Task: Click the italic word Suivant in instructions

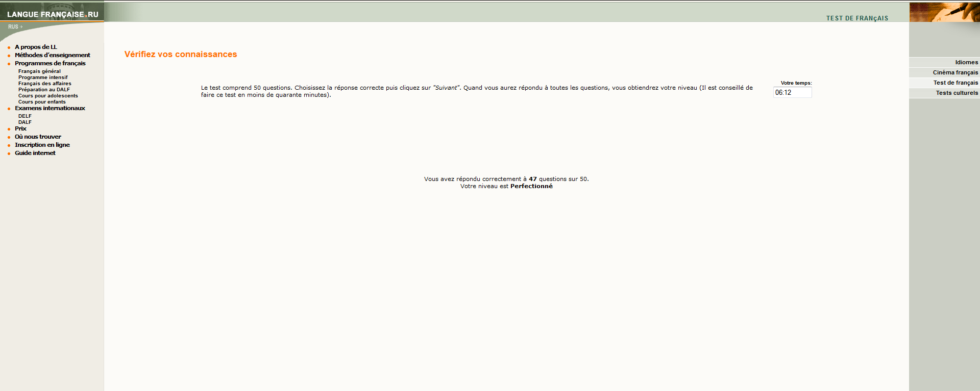Action: [x=446, y=88]
